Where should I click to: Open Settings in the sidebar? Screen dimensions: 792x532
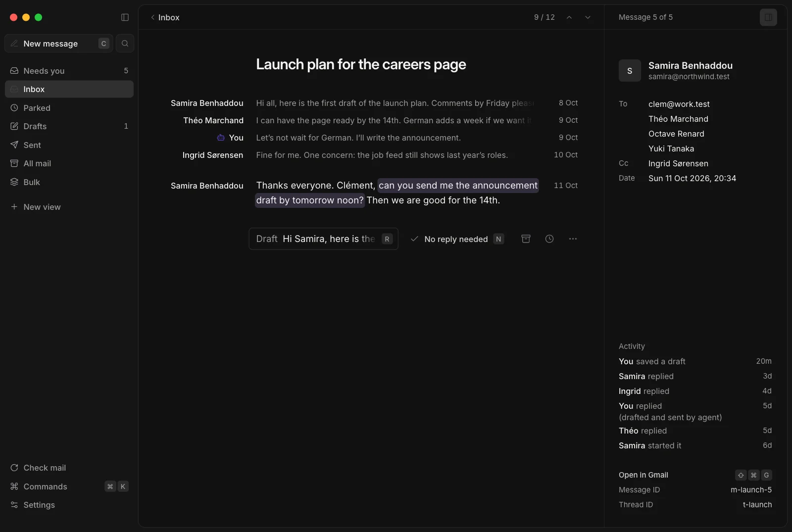(x=69, y=505)
